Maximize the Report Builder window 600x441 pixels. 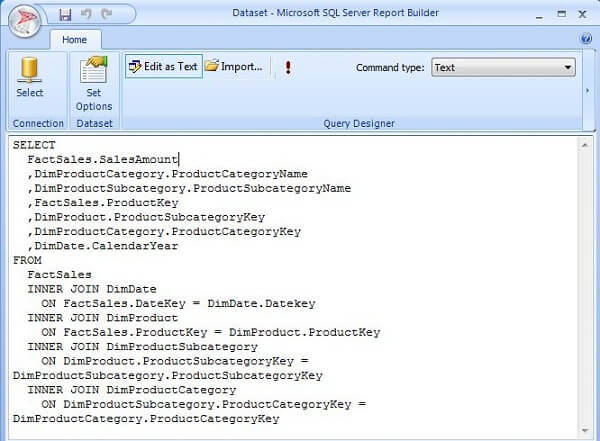[561, 15]
